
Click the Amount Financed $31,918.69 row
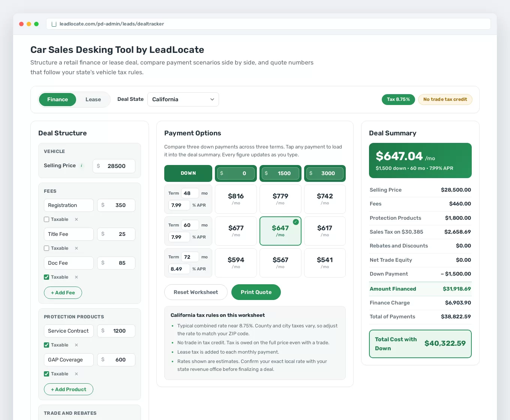420,289
